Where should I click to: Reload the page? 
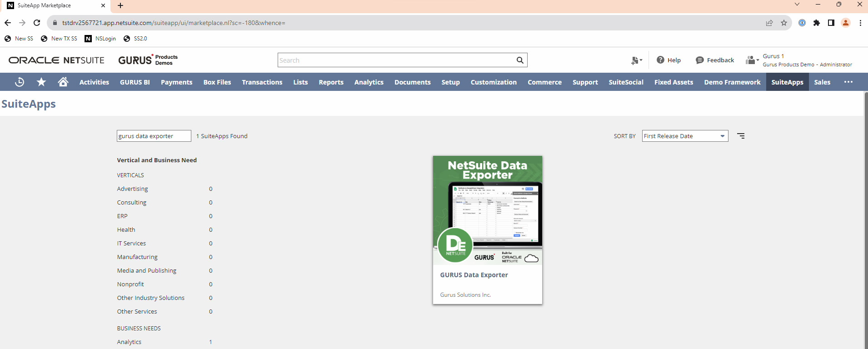tap(37, 23)
